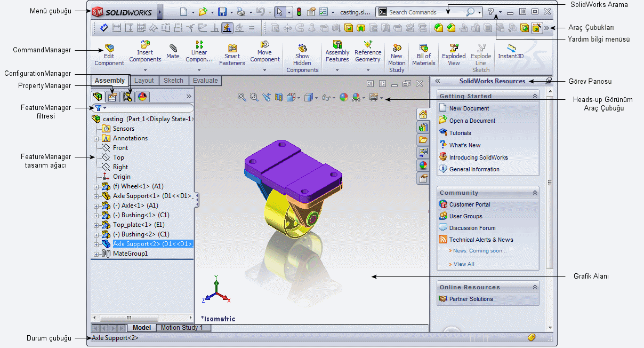Image resolution: width=644 pixels, height=348 pixels.
Task: Select the Mate command
Action: (x=173, y=52)
